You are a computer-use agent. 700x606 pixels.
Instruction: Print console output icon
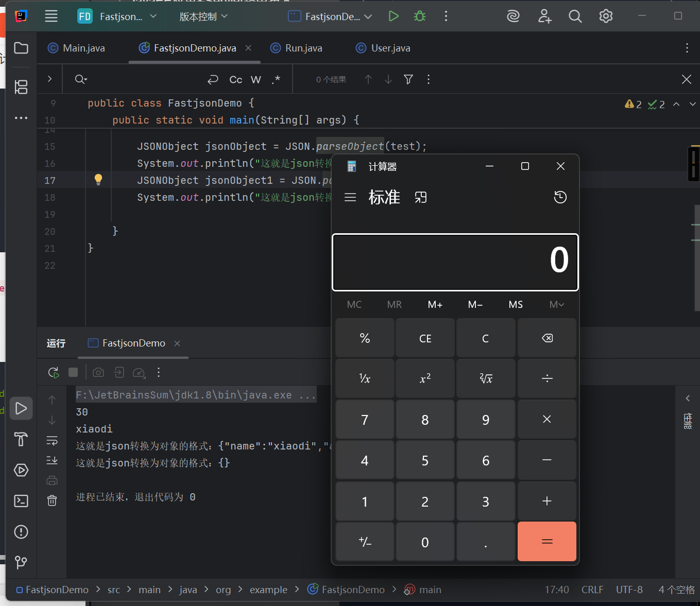52,480
